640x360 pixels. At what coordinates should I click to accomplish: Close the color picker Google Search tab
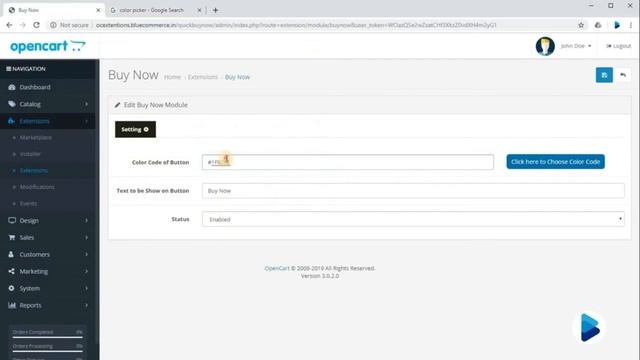point(199,10)
